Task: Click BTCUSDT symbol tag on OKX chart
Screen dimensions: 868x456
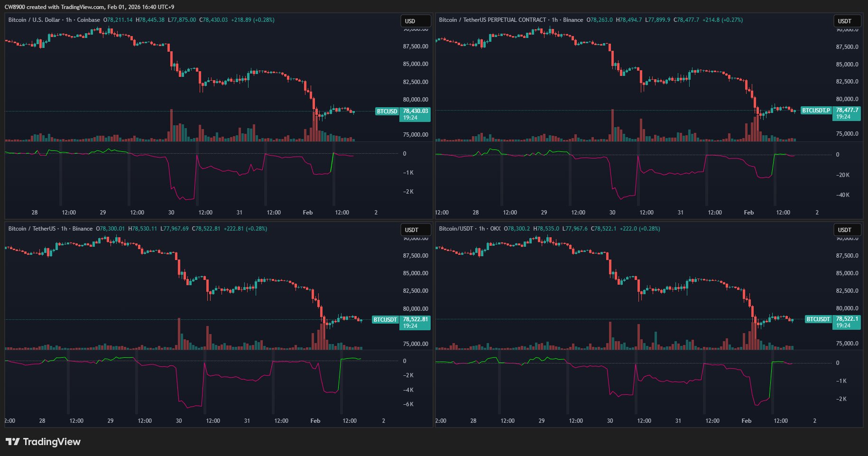Action: 818,319
